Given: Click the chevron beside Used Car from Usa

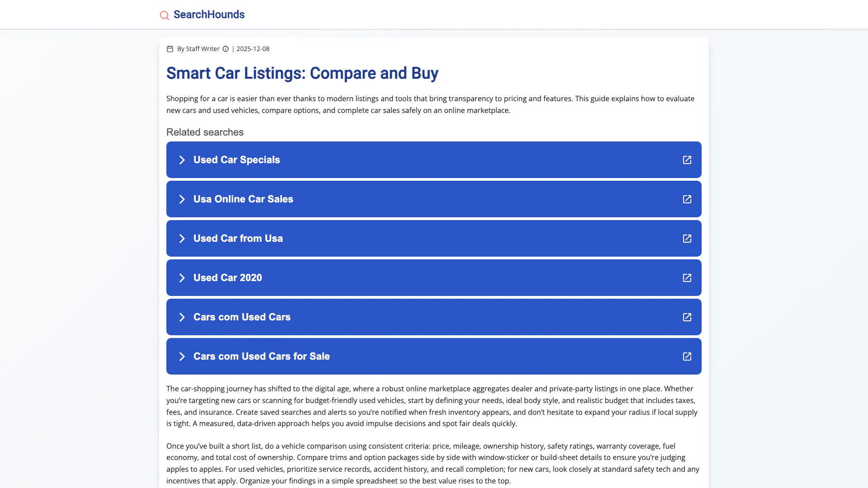Looking at the screenshot, I should pos(182,239).
